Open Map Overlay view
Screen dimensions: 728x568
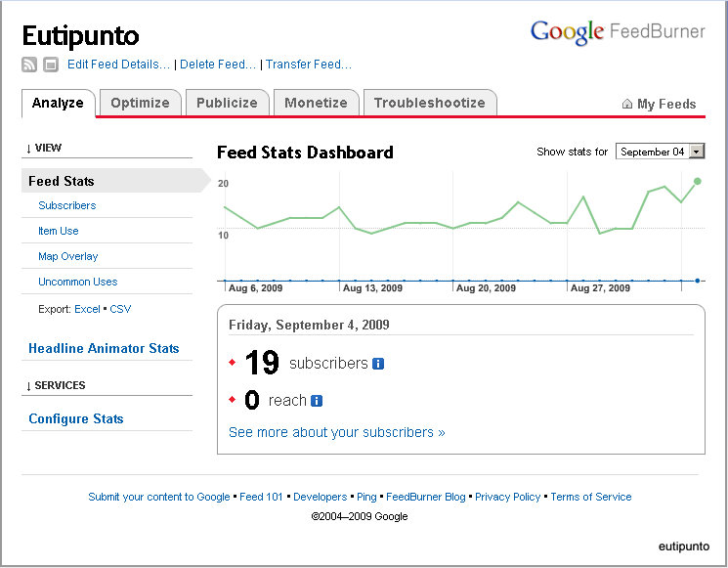(x=68, y=256)
